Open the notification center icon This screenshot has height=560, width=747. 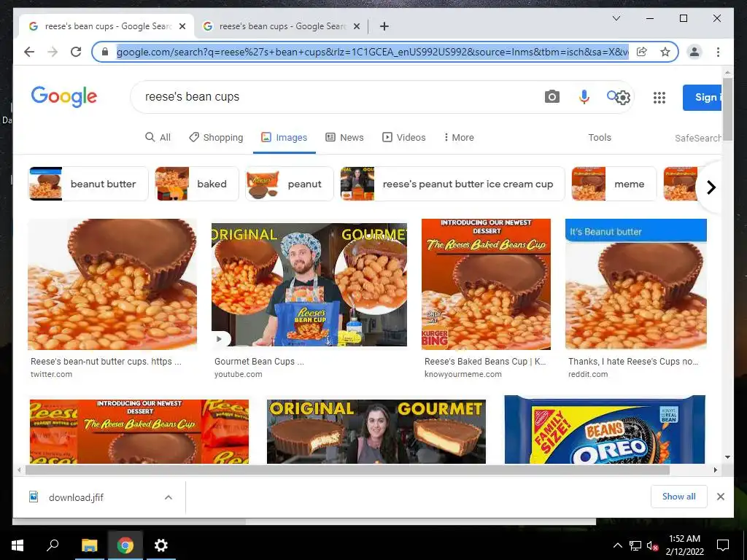pyautogui.click(x=723, y=545)
